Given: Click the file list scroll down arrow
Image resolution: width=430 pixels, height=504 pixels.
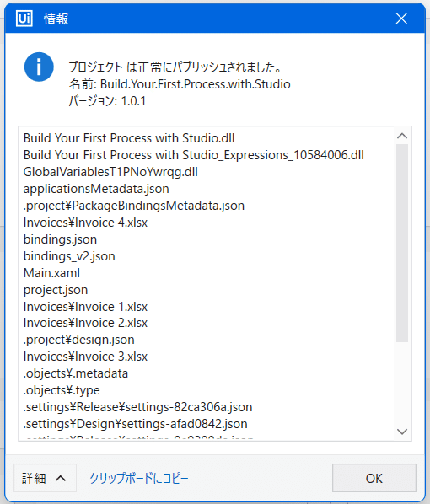Looking at the screenshot, I should pos(402,432).
